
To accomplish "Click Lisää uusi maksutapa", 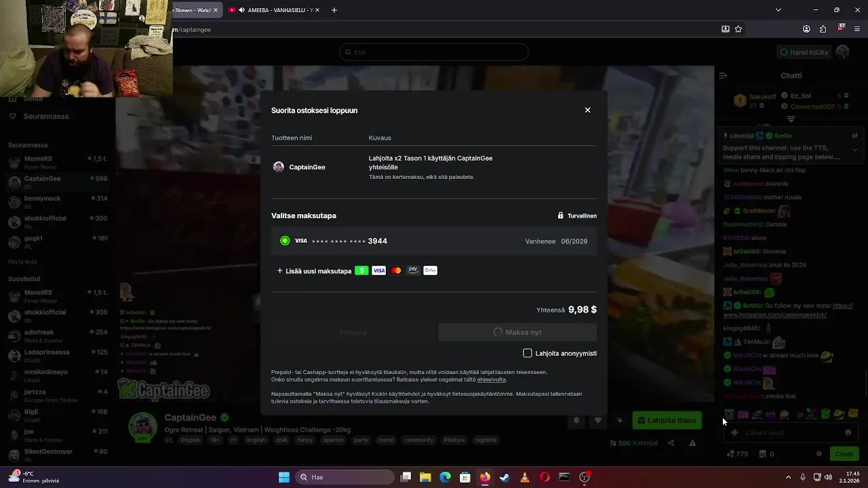I will pyautogui.click(x=314, y=270).
